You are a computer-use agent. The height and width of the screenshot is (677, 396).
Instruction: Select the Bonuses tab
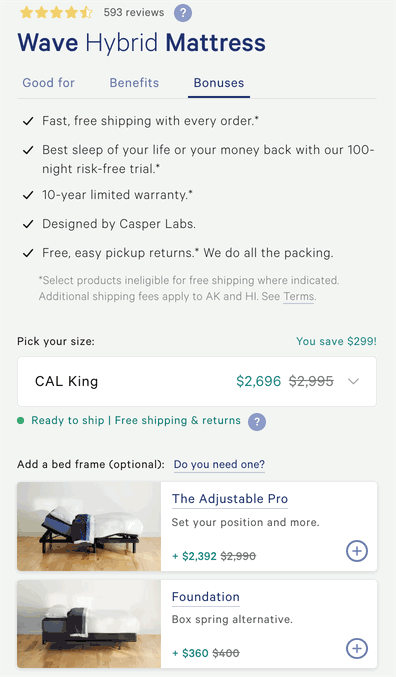pyautogui.click(x=219, y=83)
